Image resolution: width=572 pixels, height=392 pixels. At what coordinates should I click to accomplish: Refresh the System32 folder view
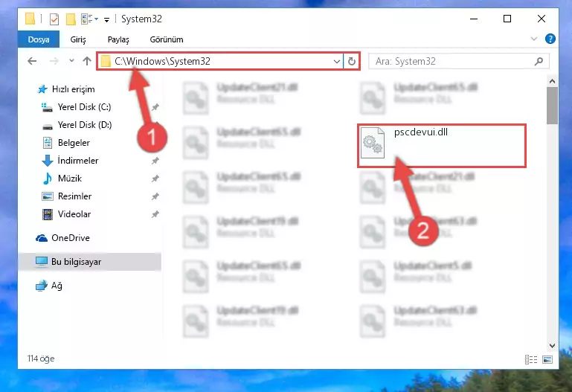tap(352, 61)
